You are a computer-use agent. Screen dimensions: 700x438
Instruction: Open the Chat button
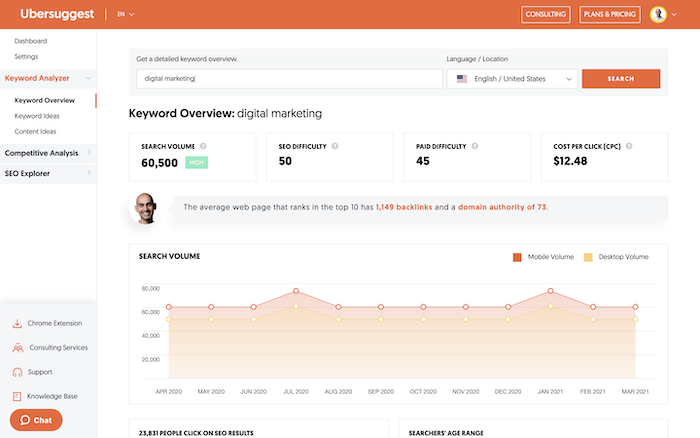(x=36, y=420)
